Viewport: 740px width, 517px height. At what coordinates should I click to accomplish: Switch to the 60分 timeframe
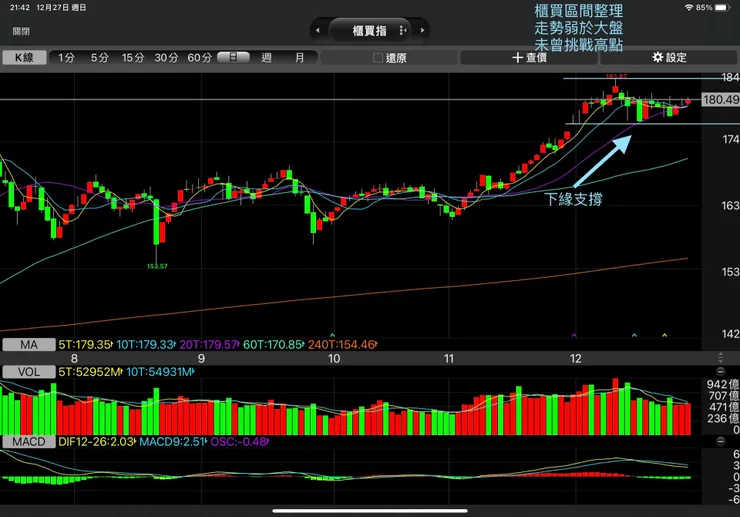pos(200,58)
